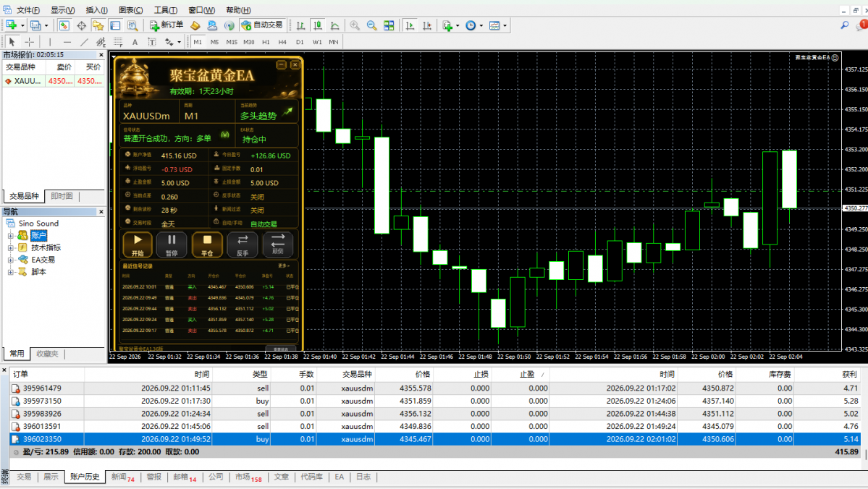Zoom out of the chart
This screenshot has height=489, width=868.
(x=371, y=25)
